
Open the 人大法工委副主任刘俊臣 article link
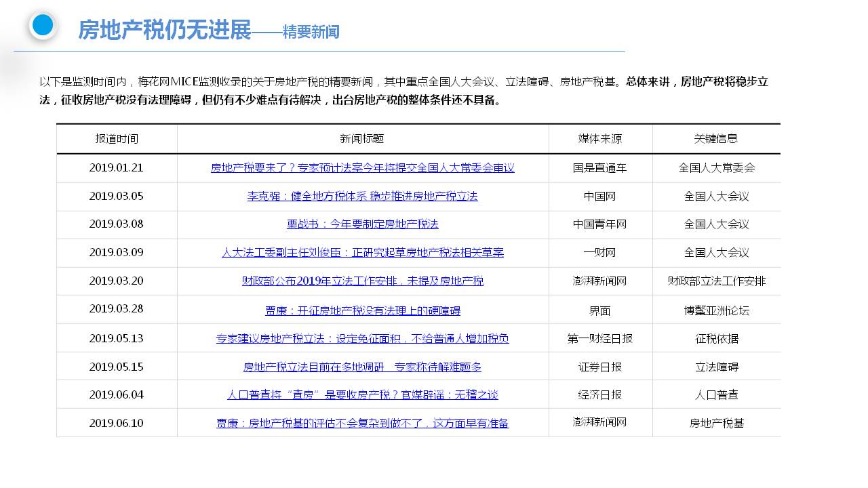[362, 253]
